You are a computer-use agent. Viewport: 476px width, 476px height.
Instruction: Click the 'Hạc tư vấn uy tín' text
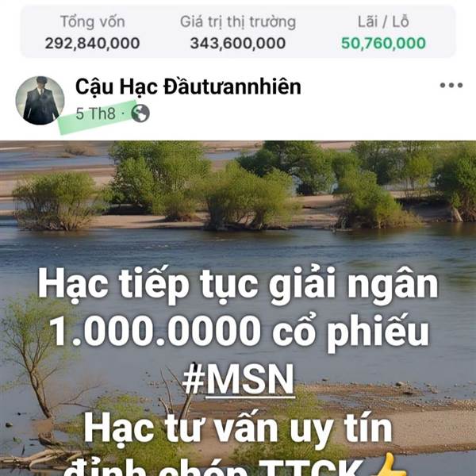click(238, 429)
